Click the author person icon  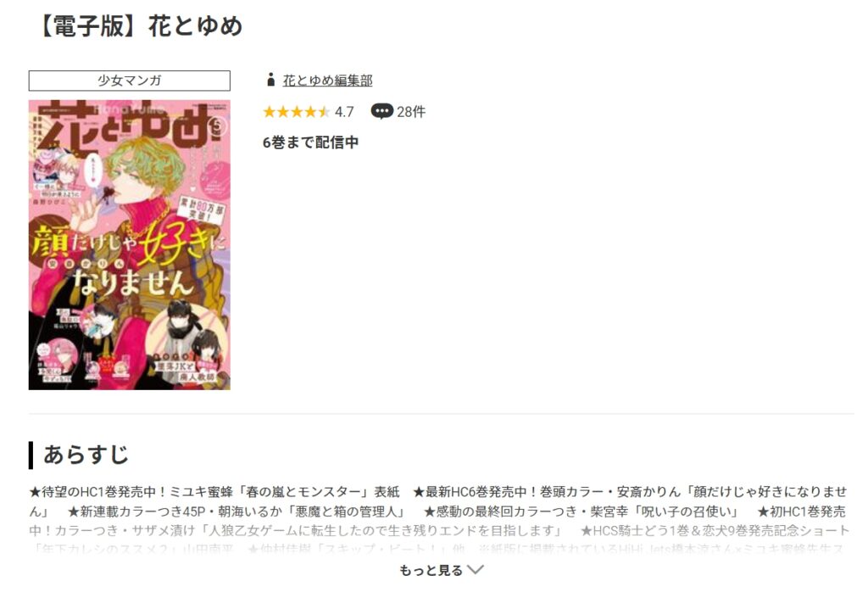click(x=270, y=80)
